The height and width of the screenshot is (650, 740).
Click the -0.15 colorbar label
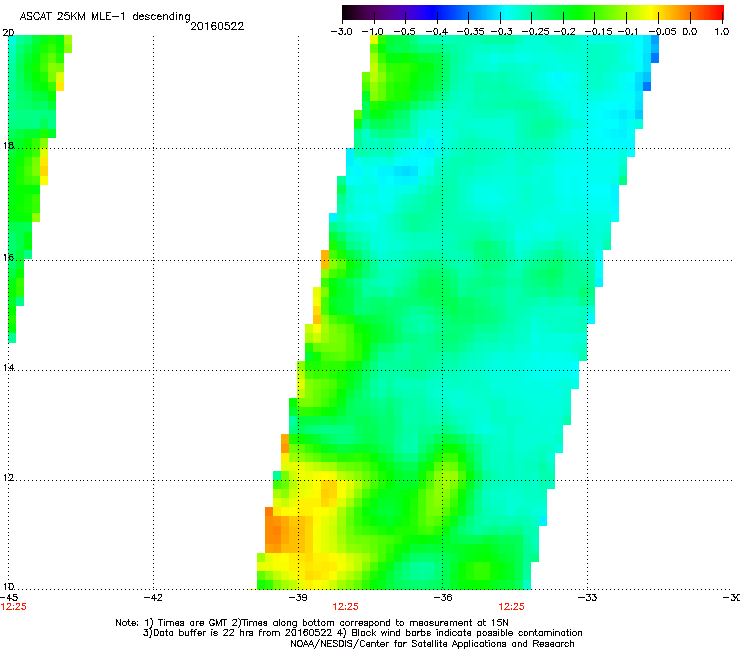point(598,32)
